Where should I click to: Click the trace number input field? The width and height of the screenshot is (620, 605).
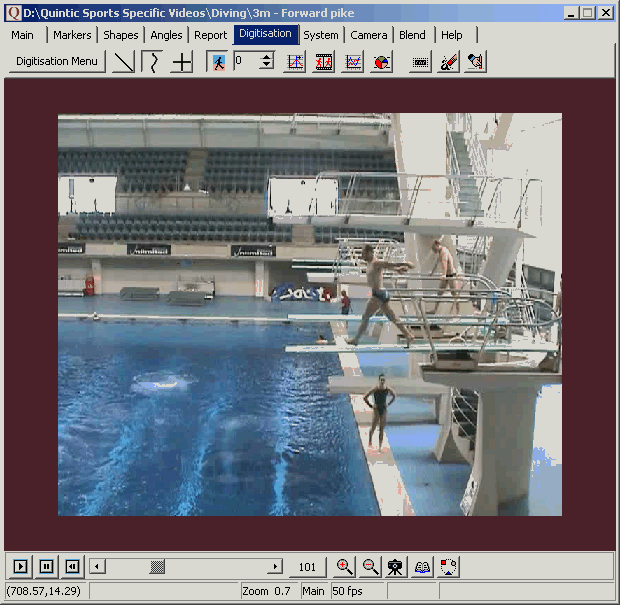(x=247, y=61)
